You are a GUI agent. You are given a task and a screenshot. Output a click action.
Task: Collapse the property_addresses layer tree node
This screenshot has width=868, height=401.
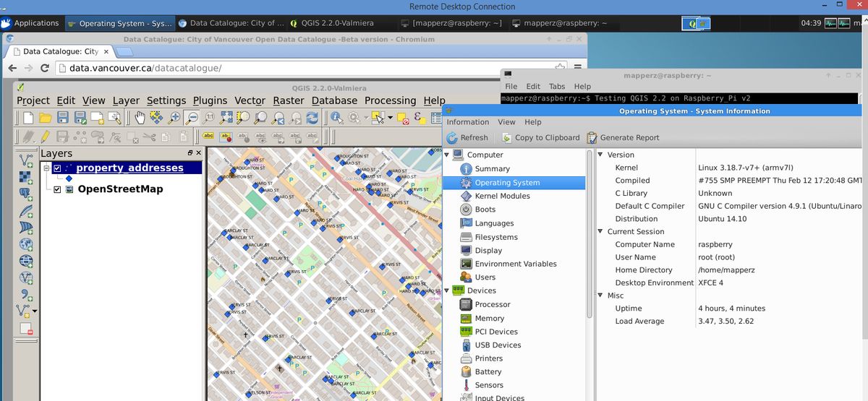click(x=47, y=168)
